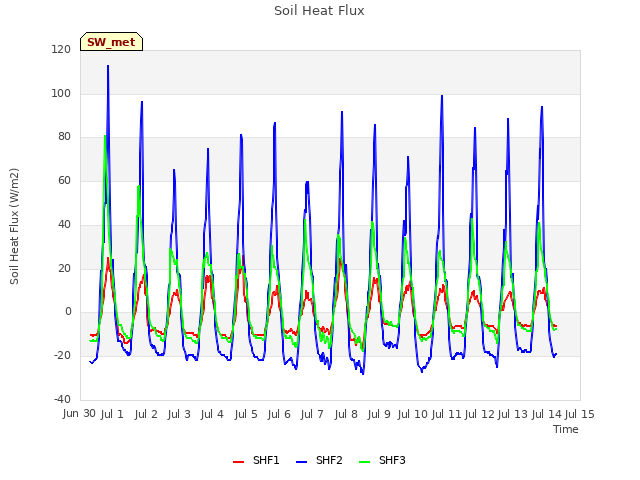Screen dimensions: 640x480
Task: Click the Jul 14 x-axis tick label
Action: (x=547, y=414)
